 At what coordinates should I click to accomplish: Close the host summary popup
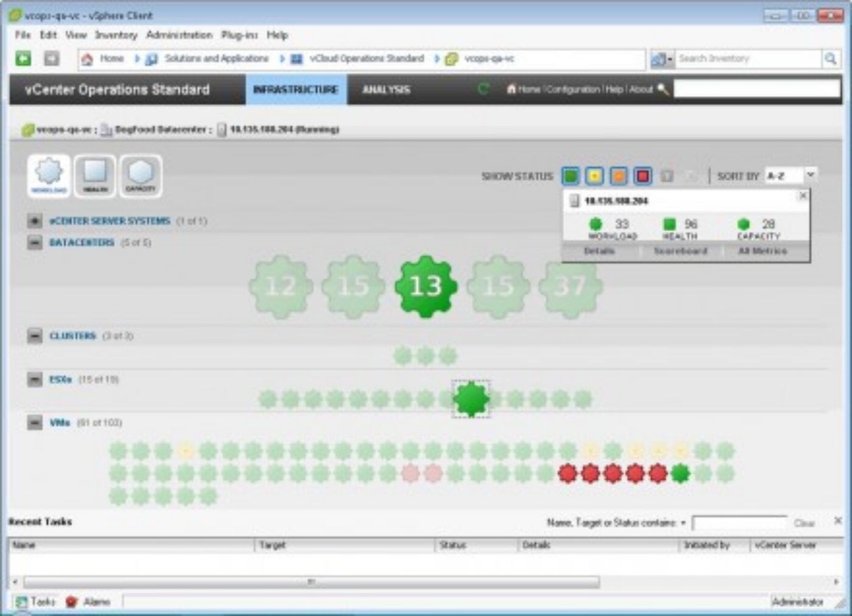point(803,195)
